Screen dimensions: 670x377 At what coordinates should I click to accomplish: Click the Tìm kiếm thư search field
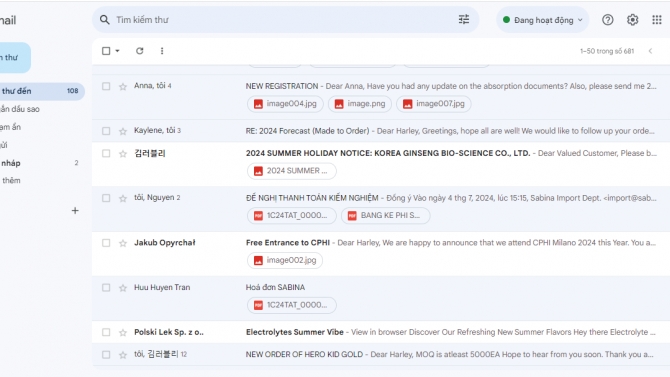[284, 20]
